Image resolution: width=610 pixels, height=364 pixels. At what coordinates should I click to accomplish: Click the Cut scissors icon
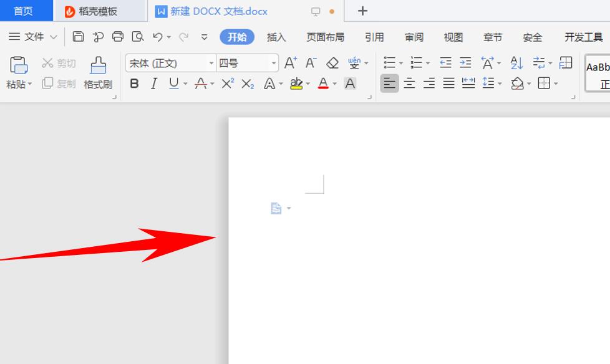pos(47,62)
